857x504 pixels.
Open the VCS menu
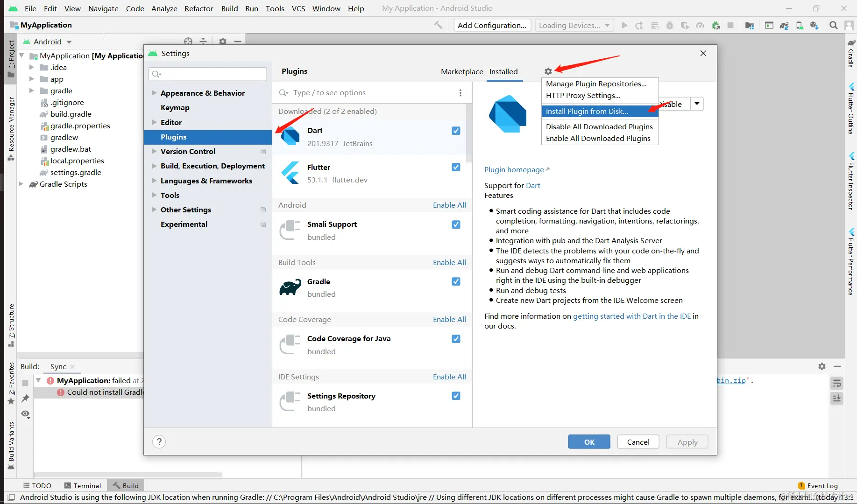coord(298,8)
